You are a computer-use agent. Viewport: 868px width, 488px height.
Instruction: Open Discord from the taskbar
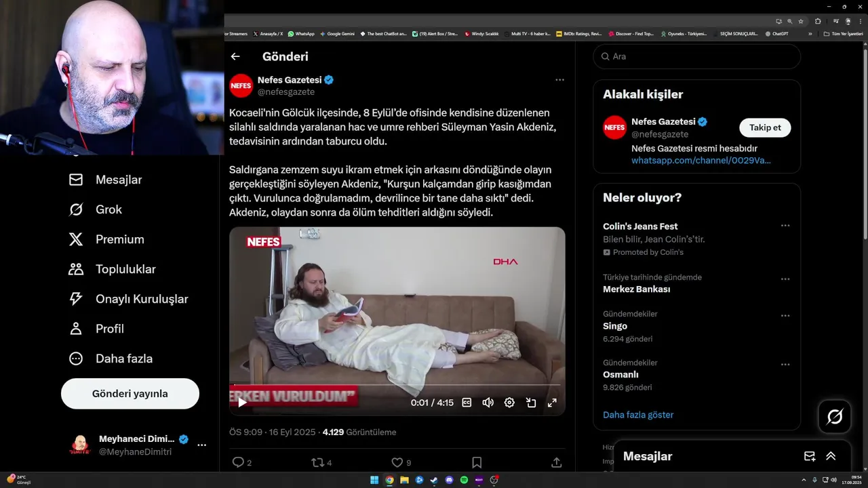pos(449,480)
